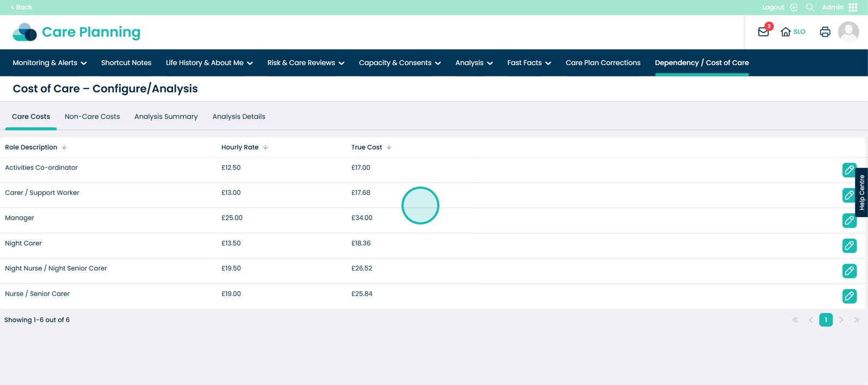Open the mail inbox with notification badge
The width and height of the screenshot is (868, 385).
pyautogui.click(x=763, y=32)
